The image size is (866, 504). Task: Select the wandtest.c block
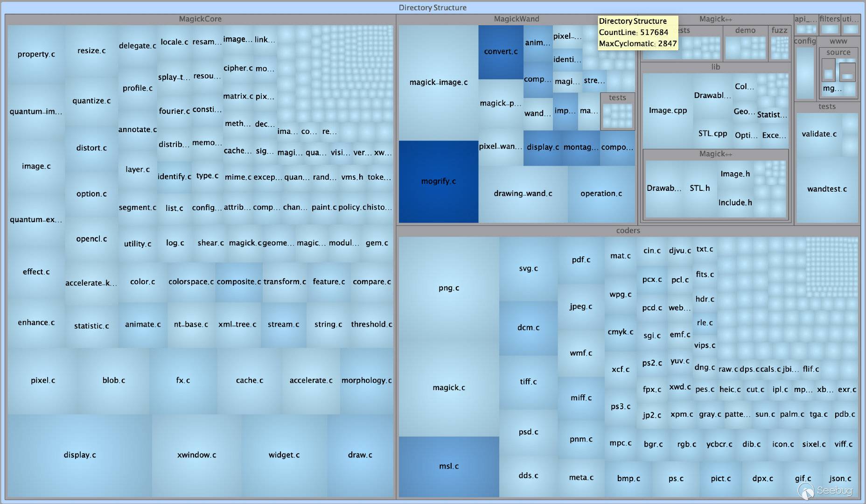(x=827, y=189)
